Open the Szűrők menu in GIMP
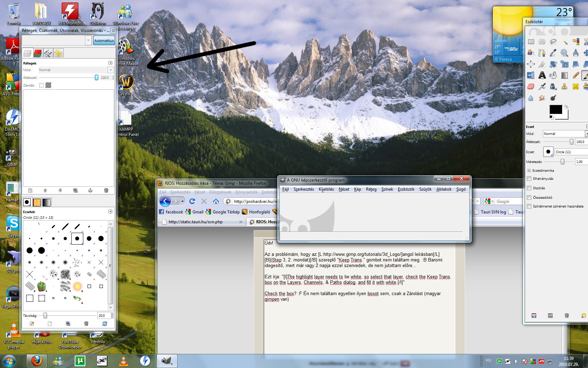This screenshot has width=588, height=368. pyautogui.click(x=425, y=189)
